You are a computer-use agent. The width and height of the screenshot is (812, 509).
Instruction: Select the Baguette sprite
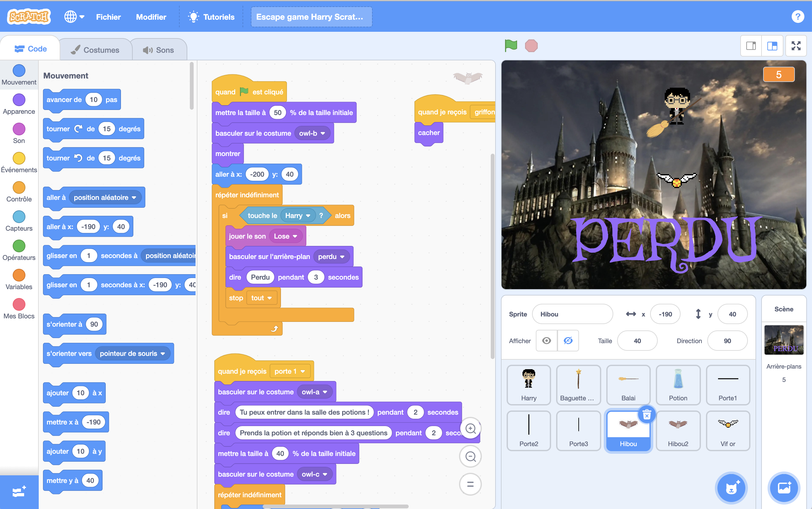(578, 385)
